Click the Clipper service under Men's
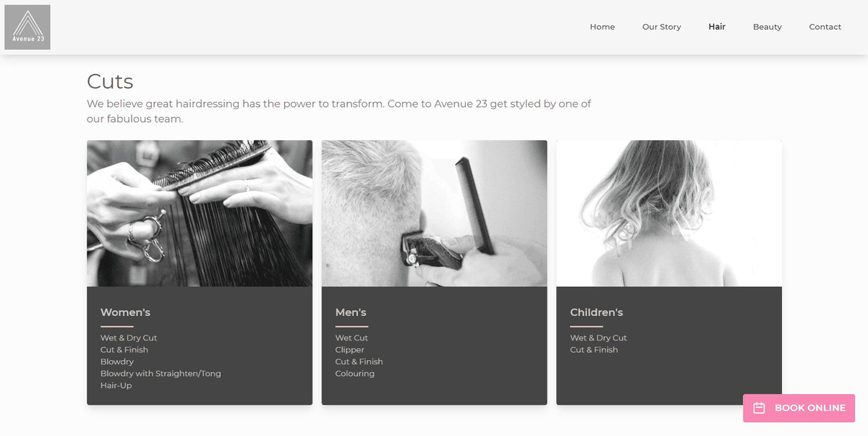The image size is (868, 436). point(349,350)
